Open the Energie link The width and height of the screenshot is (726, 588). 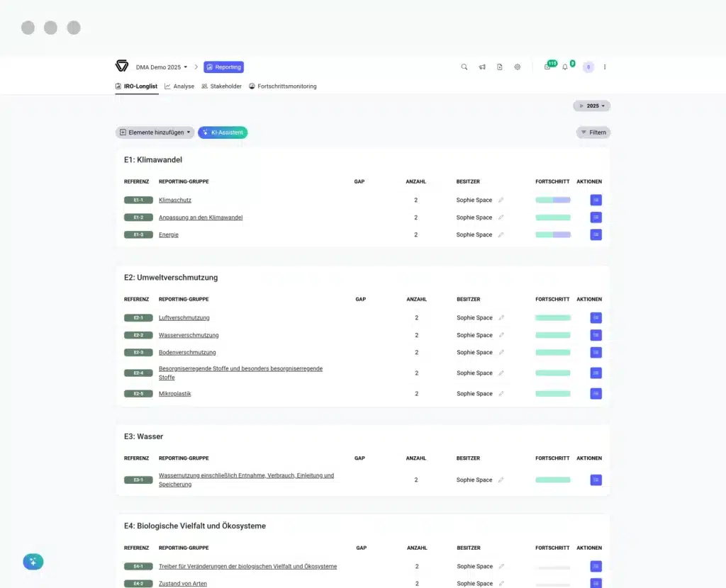pyautogui.click(x=169, y=234)
